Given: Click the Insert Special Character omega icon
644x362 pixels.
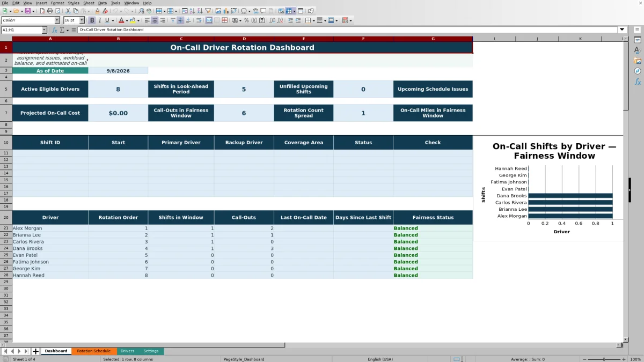Looking at the screenshot, I should 244,11.
